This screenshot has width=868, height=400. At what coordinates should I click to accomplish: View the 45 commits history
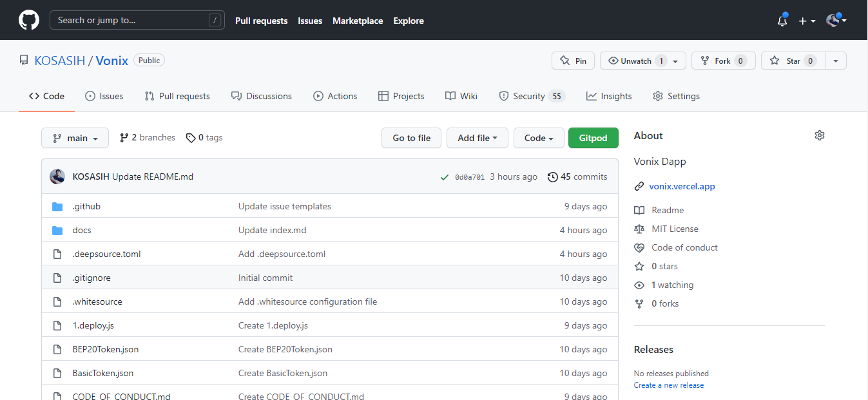pos(577,176)
